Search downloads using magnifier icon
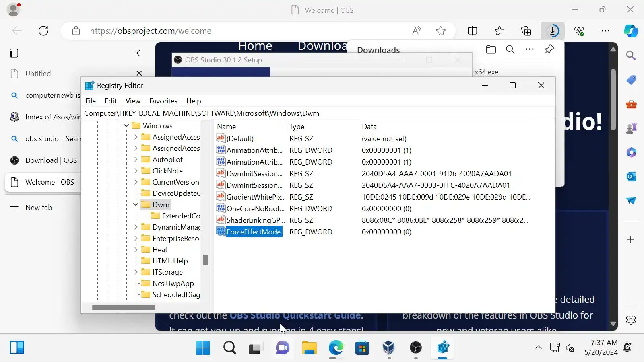Image resolution: width=644 pixels, height=362 pixels. pyautogui.click(x=510, y=49)
